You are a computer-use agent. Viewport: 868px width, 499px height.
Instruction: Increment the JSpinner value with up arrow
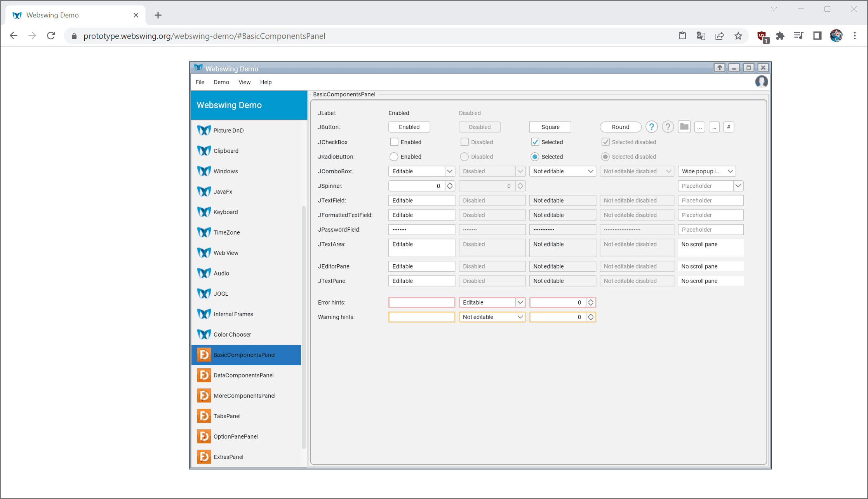pos(450,184)
